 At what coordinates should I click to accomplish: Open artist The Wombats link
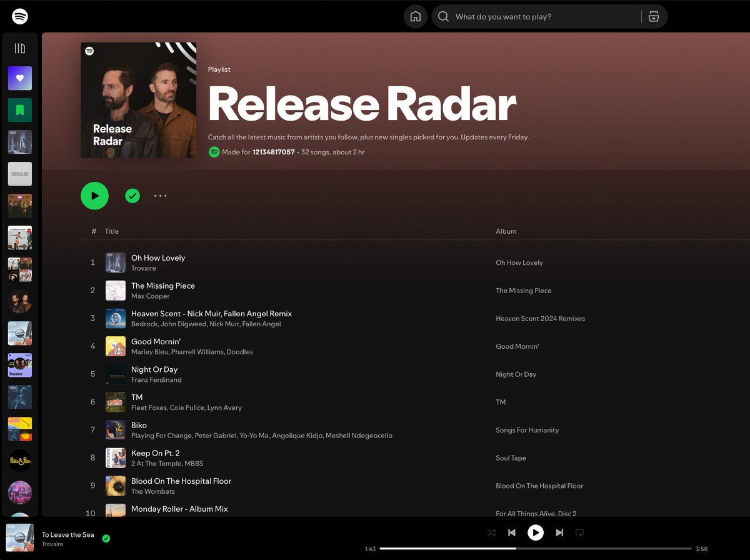click(153, 491)
